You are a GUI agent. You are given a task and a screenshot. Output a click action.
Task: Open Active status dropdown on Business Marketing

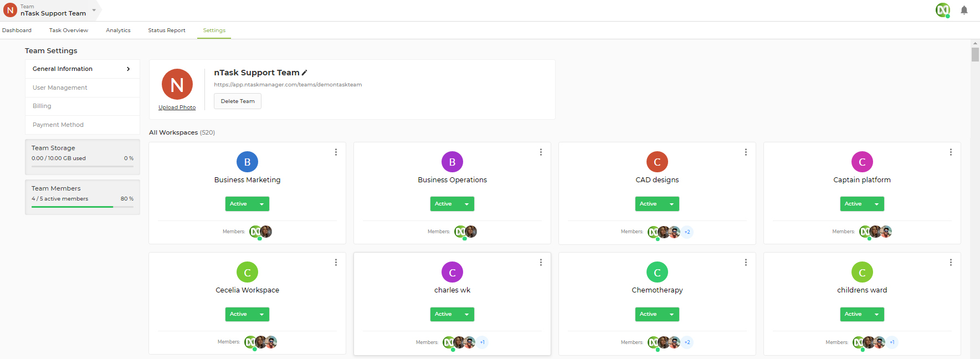(247, 204)
